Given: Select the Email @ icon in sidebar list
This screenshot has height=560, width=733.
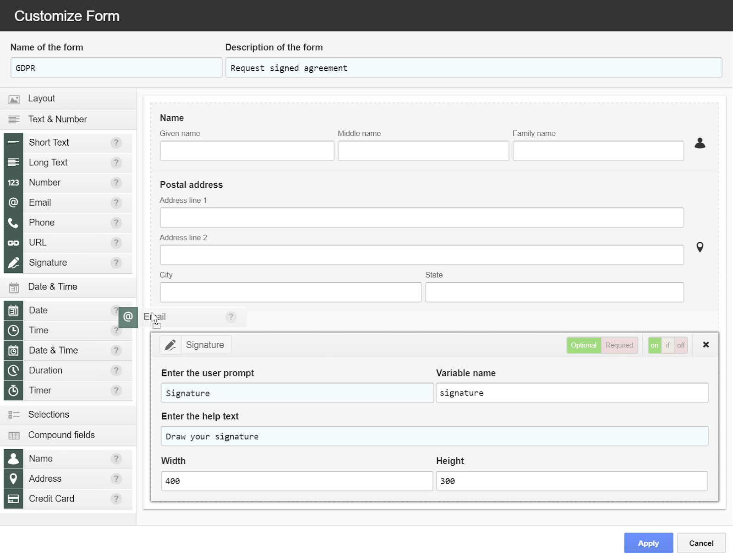Looking at the screenshot, I should pyautogui.click(x=13, y=202).
